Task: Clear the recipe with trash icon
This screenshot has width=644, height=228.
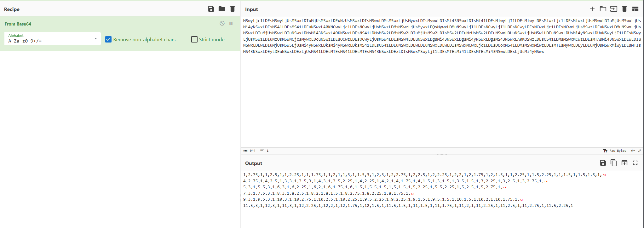Action: 233,9
